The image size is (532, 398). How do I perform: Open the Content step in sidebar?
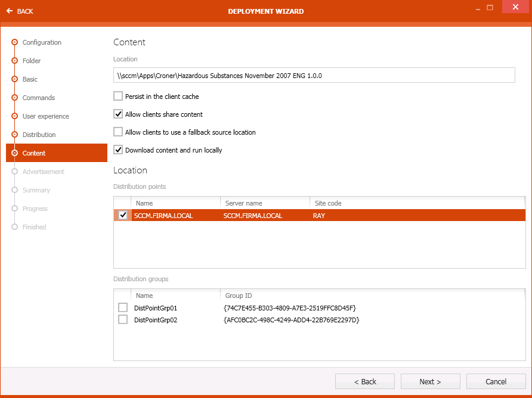[34, 153]
